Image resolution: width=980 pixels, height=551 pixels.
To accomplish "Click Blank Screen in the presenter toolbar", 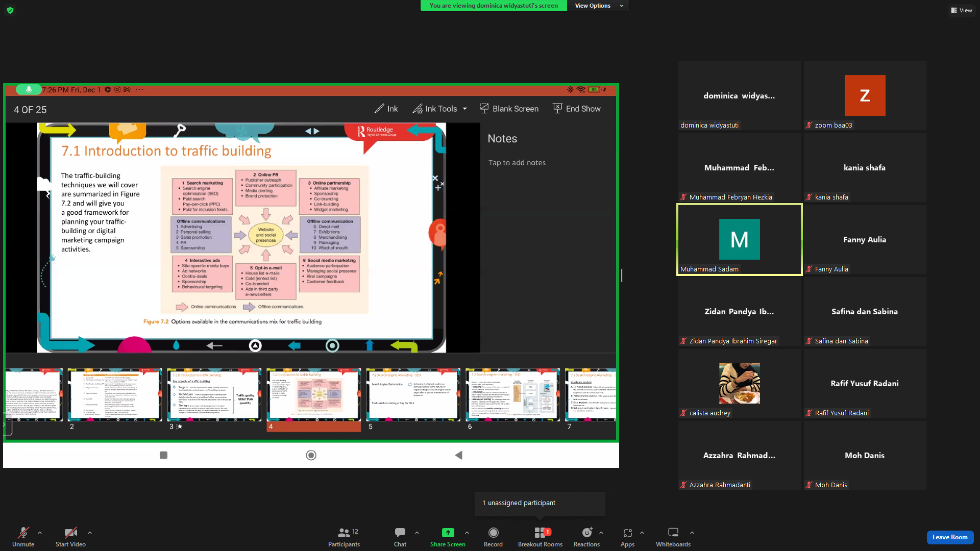I will pyautogui.click(x=509, y=109).
